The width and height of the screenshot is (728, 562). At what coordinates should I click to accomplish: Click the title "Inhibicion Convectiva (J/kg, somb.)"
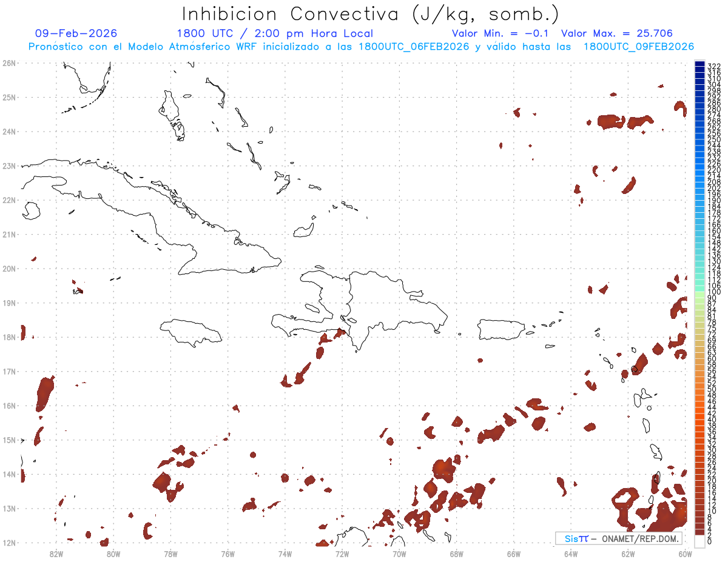click(x=370, y=15)
